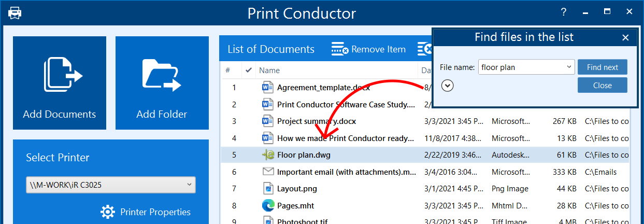
Task: Click the envelope icon of the Important email file
Action: click(x=267, y=171)
